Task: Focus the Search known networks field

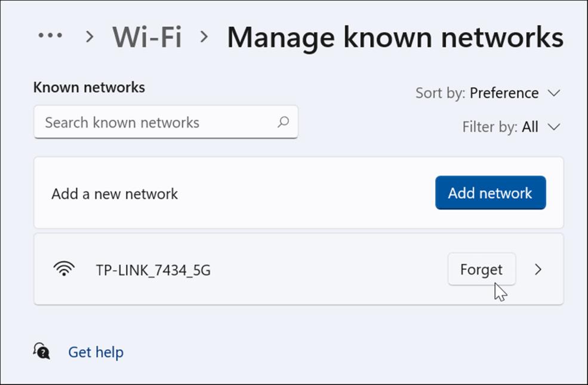Action: coord(166,122)
